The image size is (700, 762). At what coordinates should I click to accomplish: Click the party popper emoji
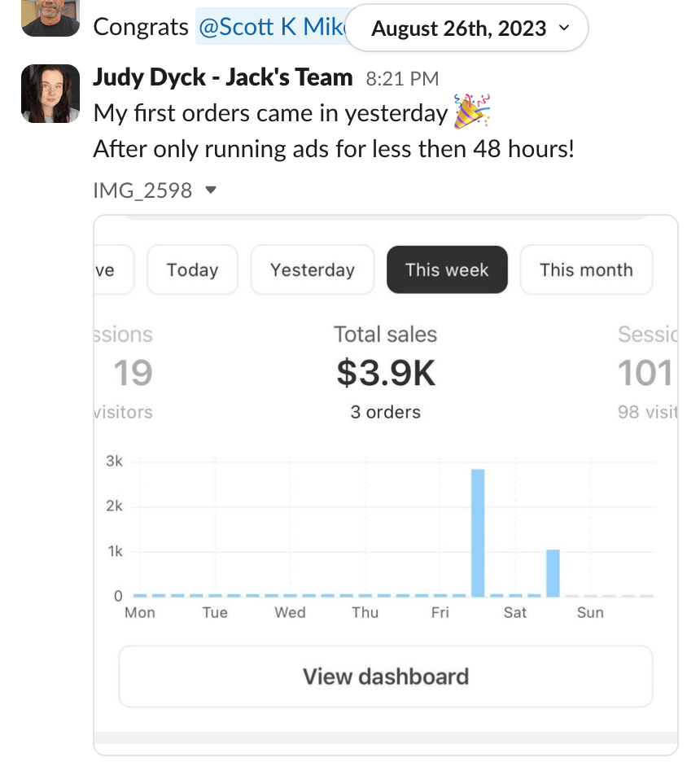coord(471,112)
